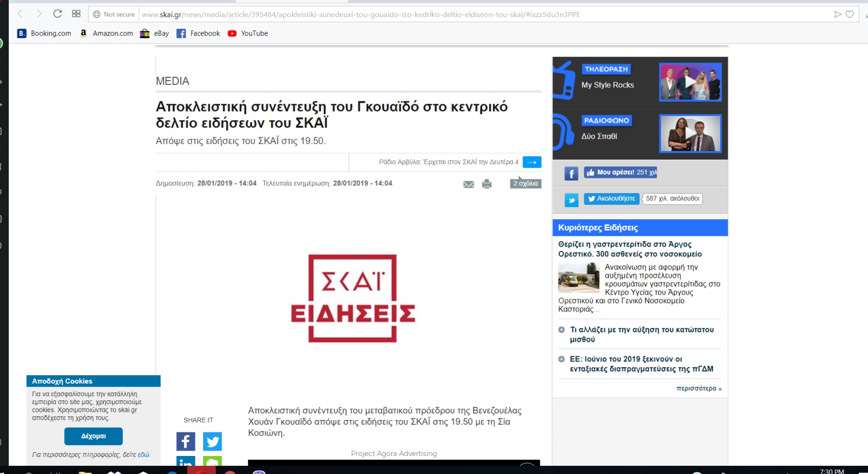
Task: Click the Ακολουθήστε Twitter follow button
Action: click(x=611, y=199)
